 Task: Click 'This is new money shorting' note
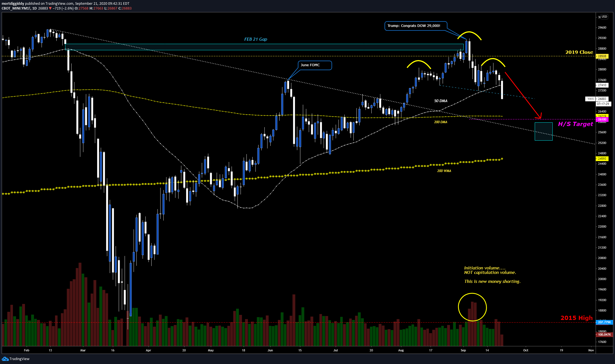coord(492,281)
